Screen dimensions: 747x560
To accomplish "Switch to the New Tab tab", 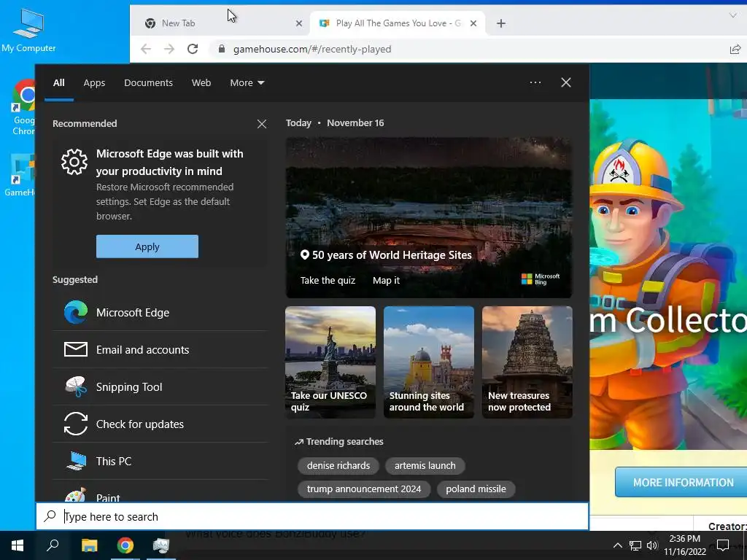I will pyautogui.click(x=220, y=23).
